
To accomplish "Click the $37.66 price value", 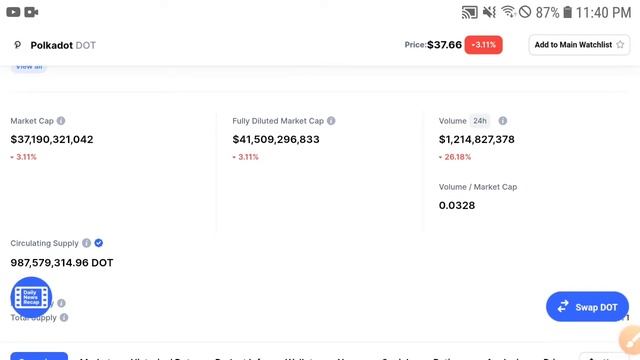I will point(444,45).
